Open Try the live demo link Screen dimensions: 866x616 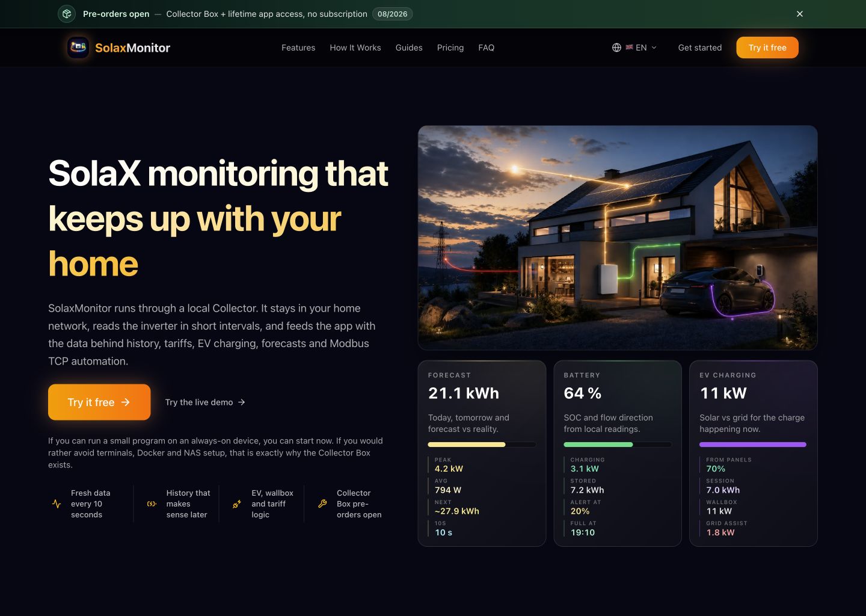[x=205, y=402]
